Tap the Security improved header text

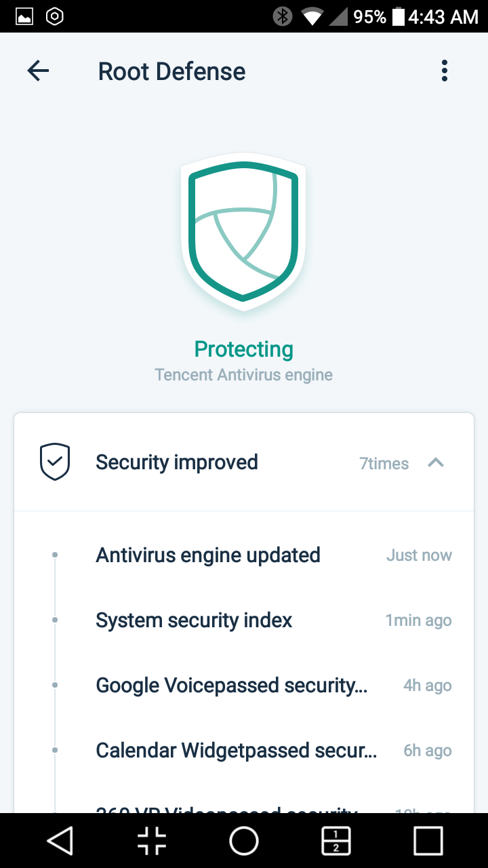point(177,462)
